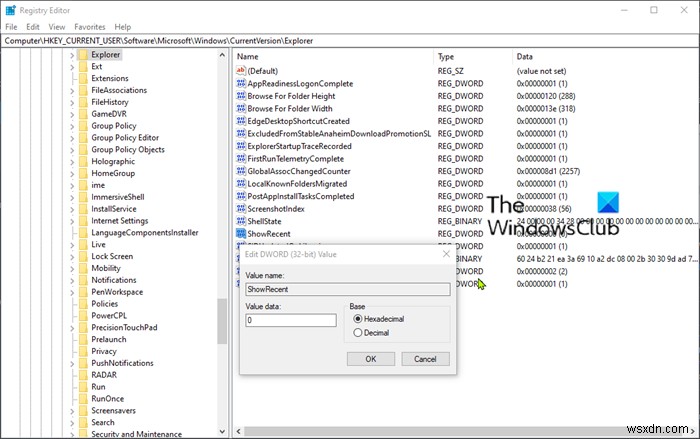Open the Edit menu
Screen dimensions: 700x439
click(33, 27)
